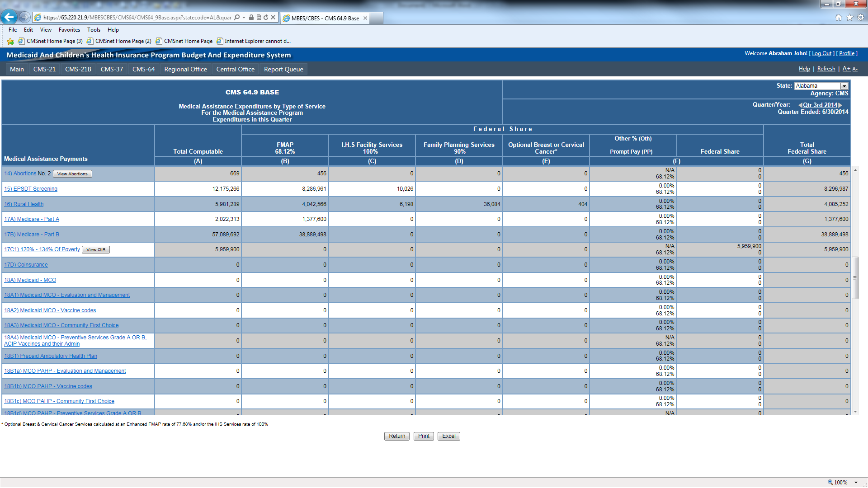
Task: Open the State dropdown showing Alabama
Action: 844,86
